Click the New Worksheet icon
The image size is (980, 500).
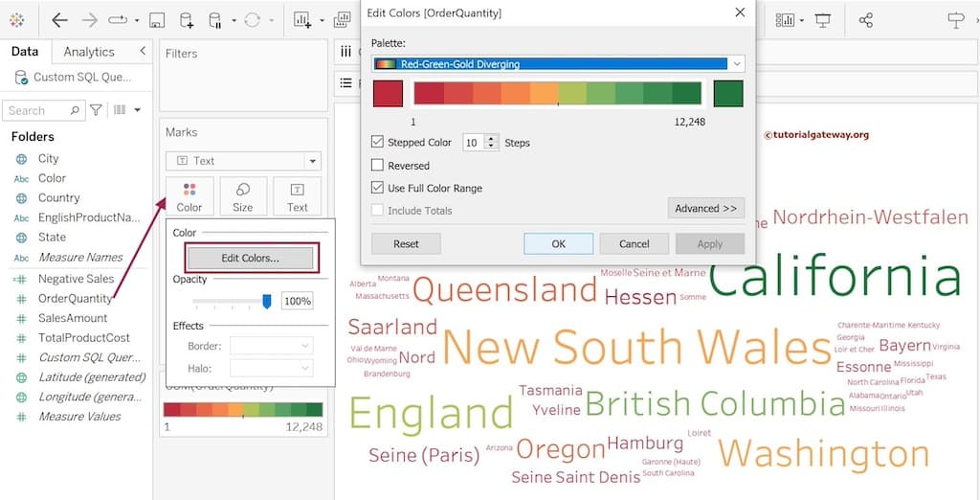coord(302,20)
